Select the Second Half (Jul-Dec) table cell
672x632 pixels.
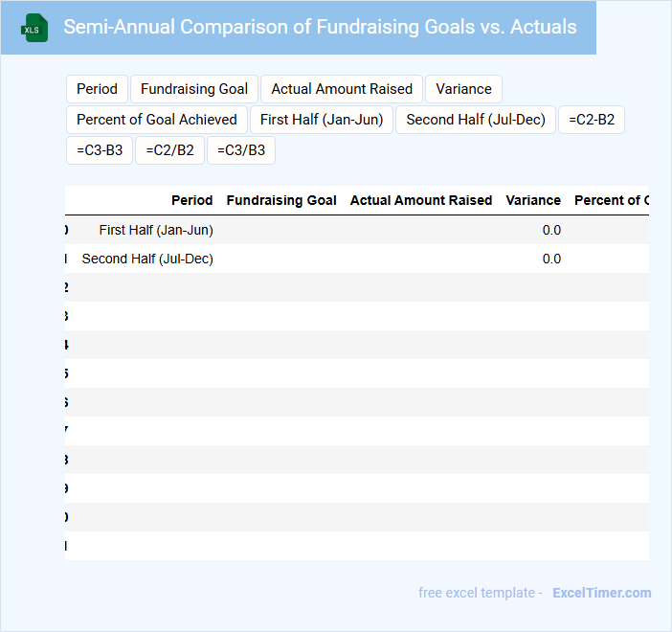point(147,259)
